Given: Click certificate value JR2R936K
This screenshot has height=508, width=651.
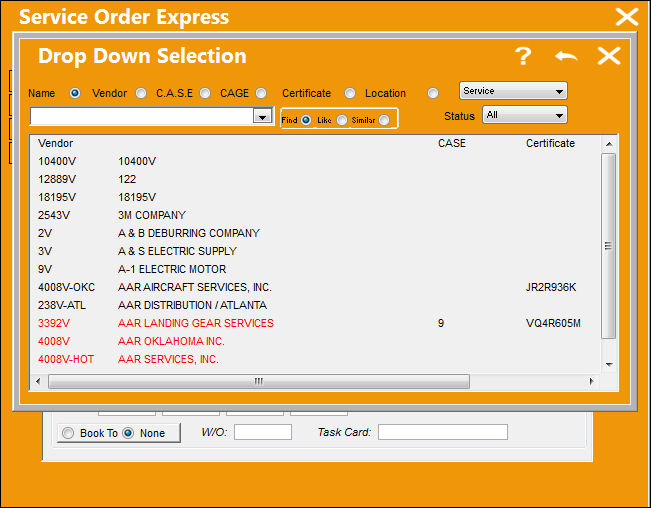Looking at the screenshot, I should 551,287.
